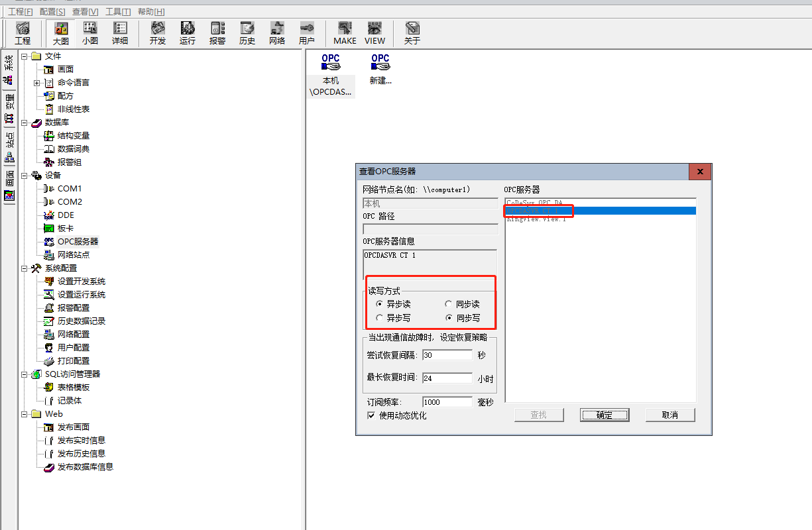
Task: Select 非线性表 tree item
Action: [73, 109]
